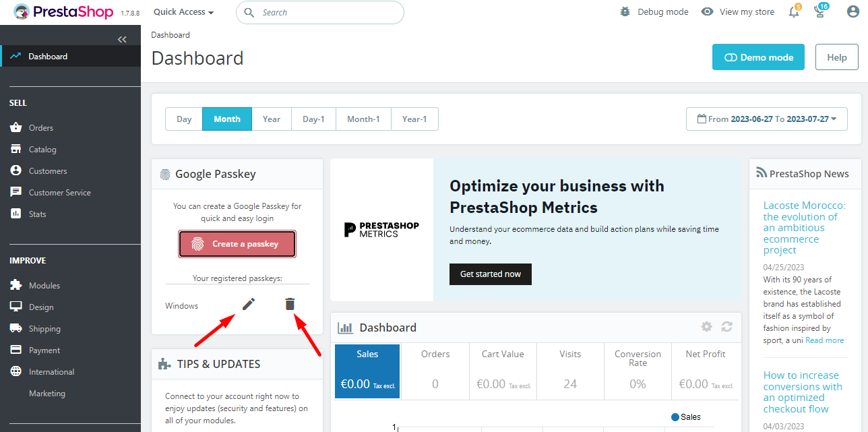
Task: Select the Day-1 period tab
Action: tap(313, 119)
